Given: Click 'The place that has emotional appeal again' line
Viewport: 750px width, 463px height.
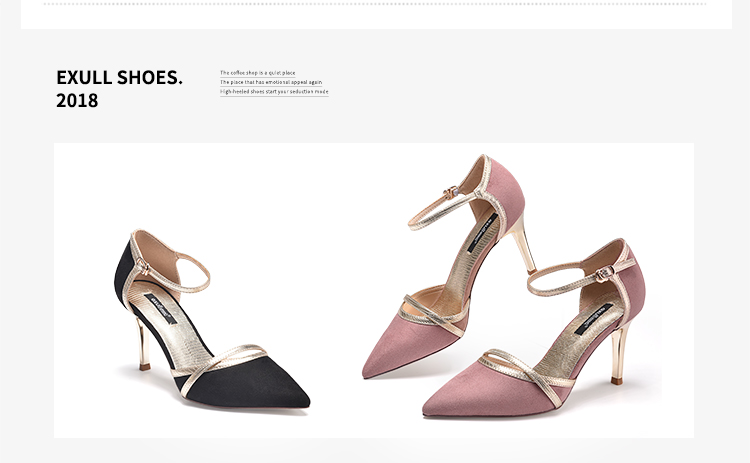Looking at the screenshot, I should (271, 82).
